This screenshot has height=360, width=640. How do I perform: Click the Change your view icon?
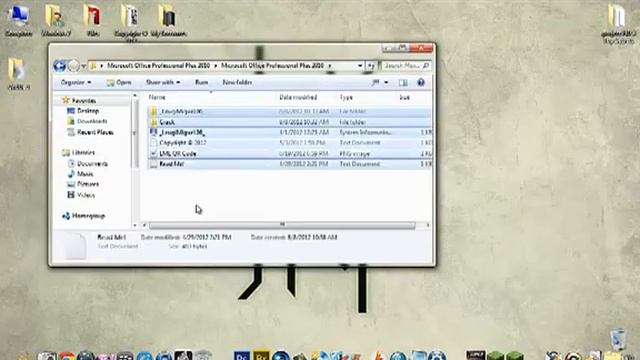pyautogui.click(x=376, y=83)
